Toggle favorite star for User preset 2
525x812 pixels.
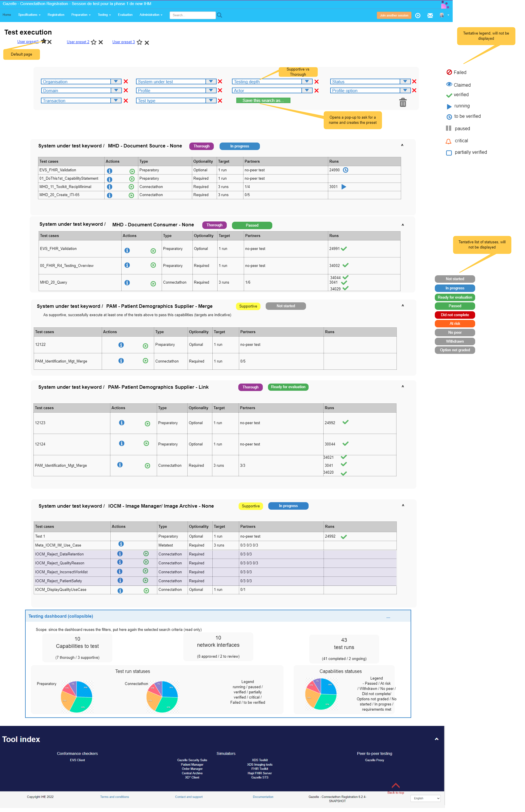click(94, 42)
